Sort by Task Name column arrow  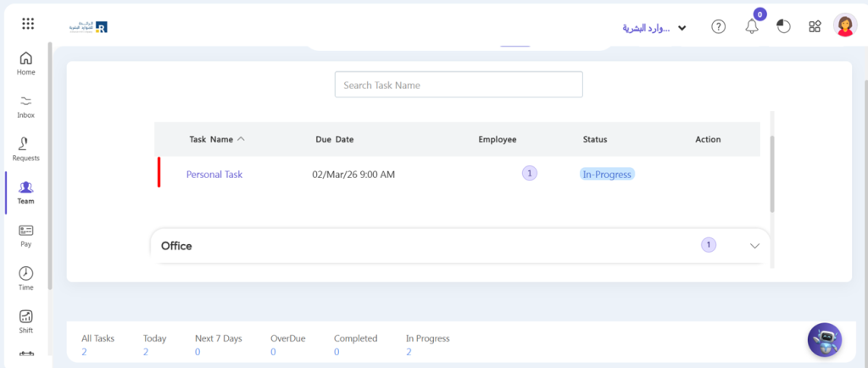point(241,139)
